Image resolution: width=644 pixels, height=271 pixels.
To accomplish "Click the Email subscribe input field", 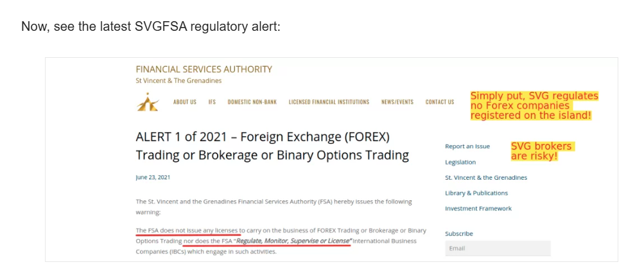I will coord(498,249).
